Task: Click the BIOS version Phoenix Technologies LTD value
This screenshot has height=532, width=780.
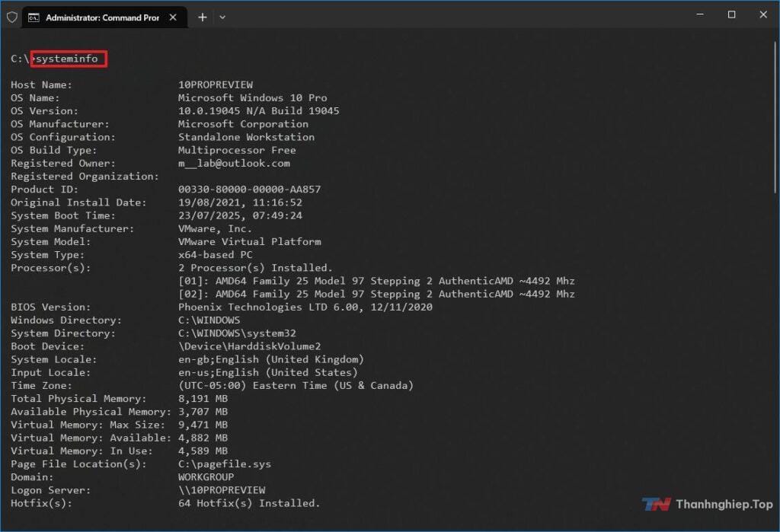Action: click(x=305, y=307)
